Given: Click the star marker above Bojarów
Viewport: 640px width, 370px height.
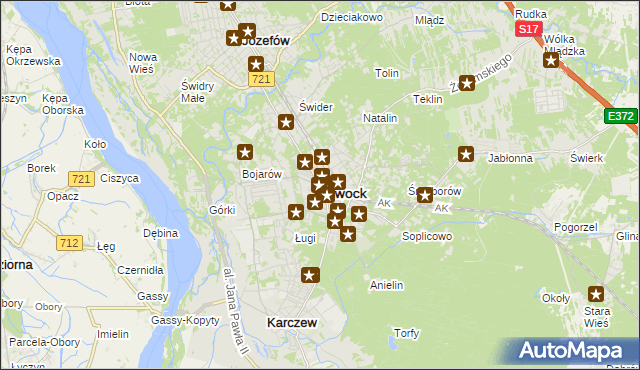Looking at the screenshot, I should (244, 153).
